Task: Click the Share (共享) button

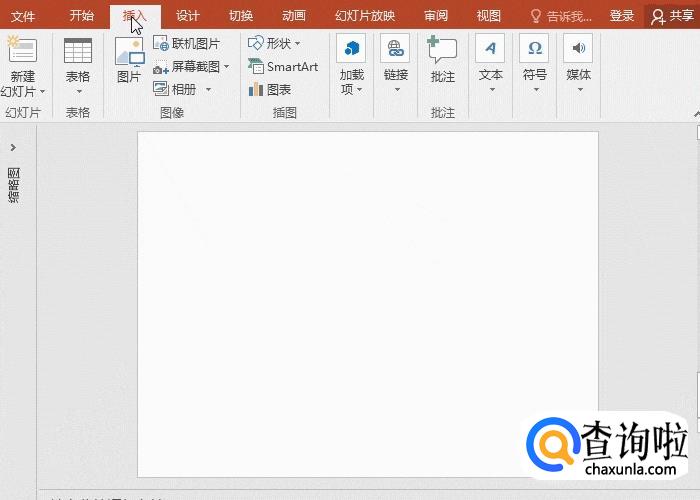Action: coord(672,17)
